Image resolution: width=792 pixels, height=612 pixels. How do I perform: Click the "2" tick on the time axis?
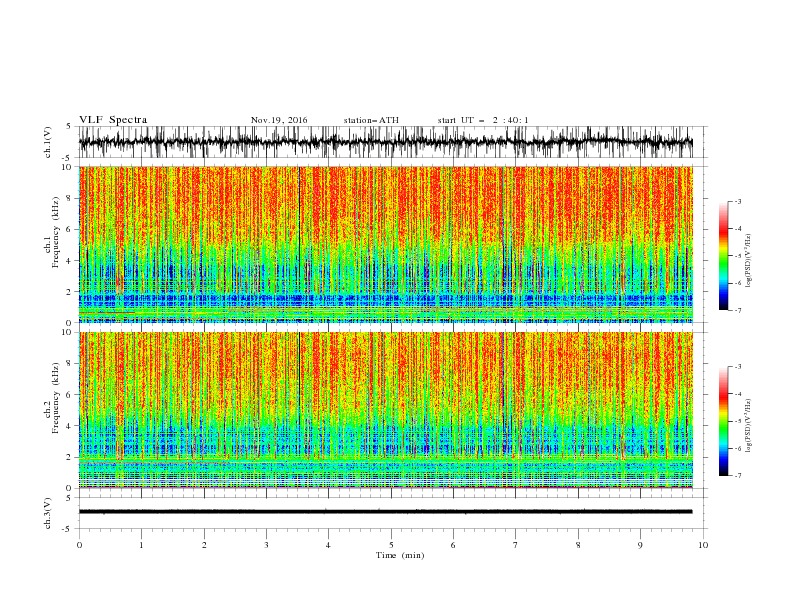click(204, 545)
